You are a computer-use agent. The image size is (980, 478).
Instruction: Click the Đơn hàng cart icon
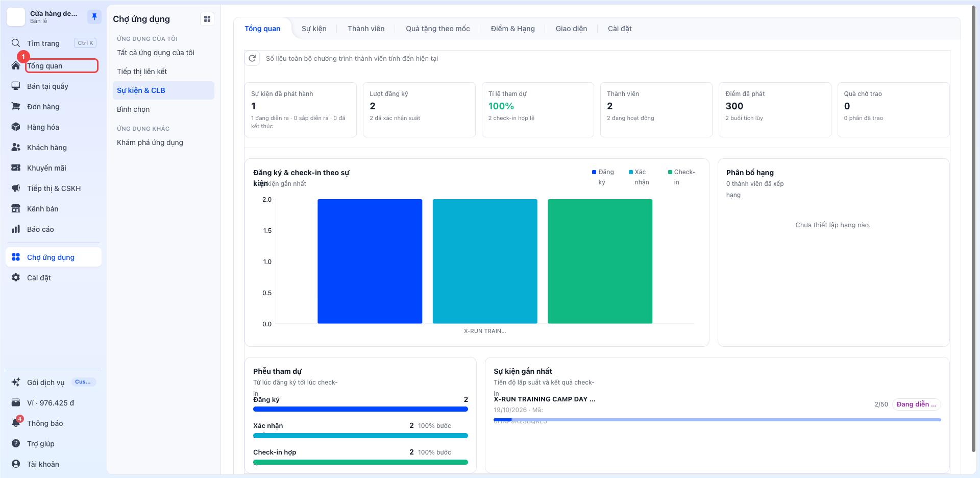(x=16, y=106)
